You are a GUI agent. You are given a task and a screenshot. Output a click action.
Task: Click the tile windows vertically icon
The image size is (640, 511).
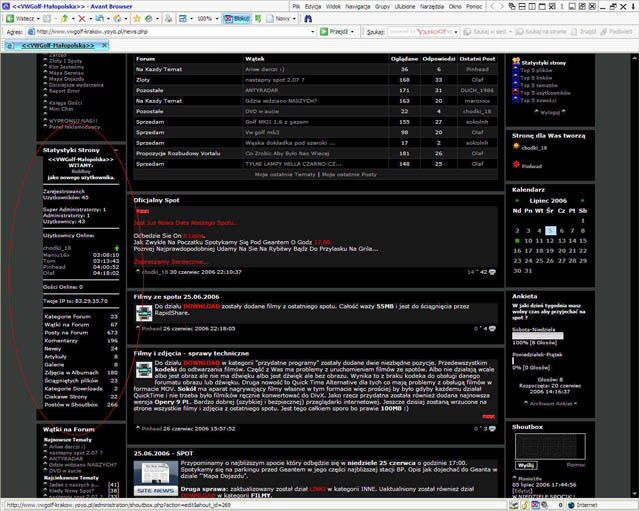pyautogui.click(x=532, y=7)
